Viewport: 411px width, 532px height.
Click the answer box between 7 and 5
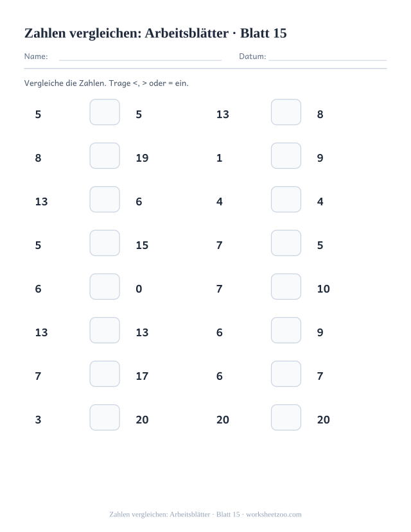coord(286,243)
